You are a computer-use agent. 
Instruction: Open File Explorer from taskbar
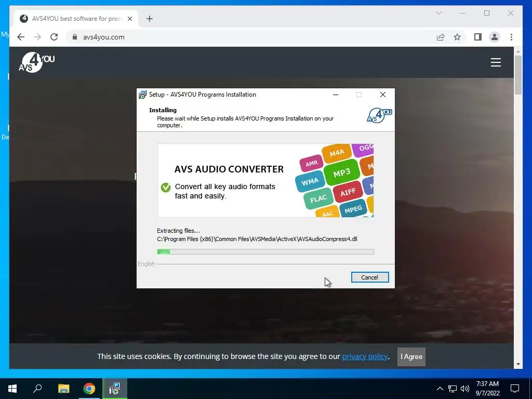point(63,389)
